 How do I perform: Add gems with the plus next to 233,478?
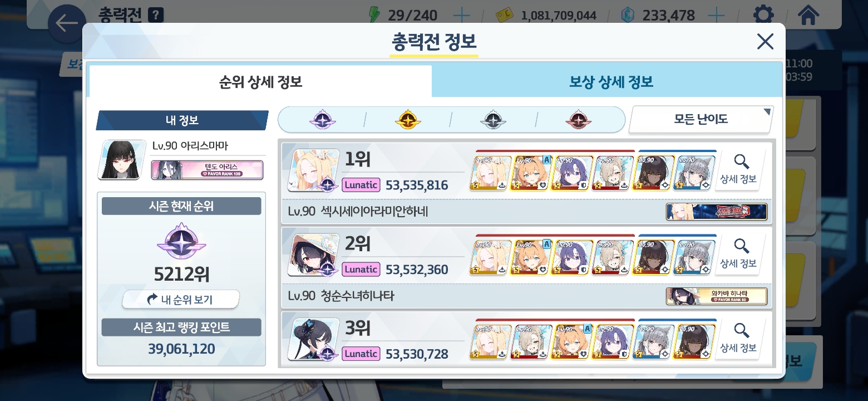pos(716,16)
